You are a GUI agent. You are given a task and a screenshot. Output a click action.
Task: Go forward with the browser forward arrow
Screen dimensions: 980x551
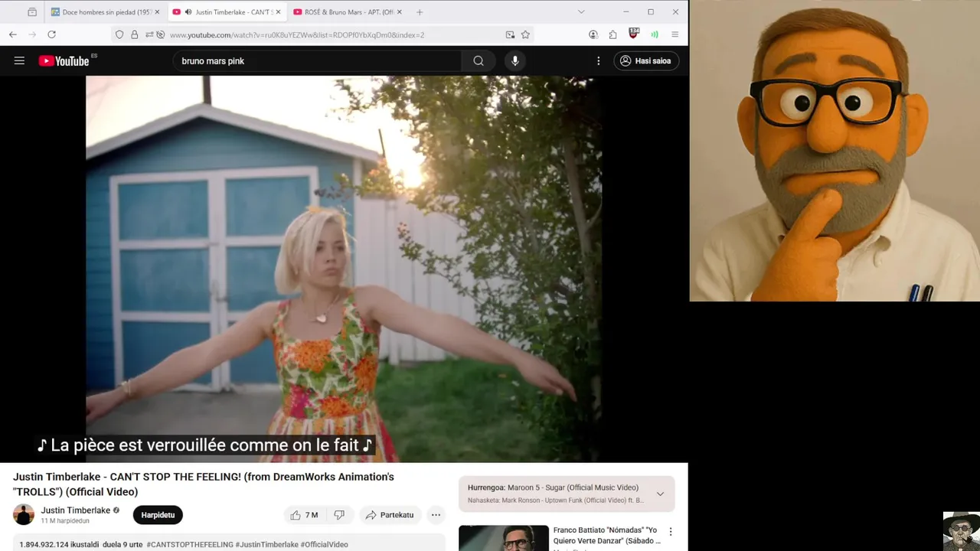(x=32, y=34)
